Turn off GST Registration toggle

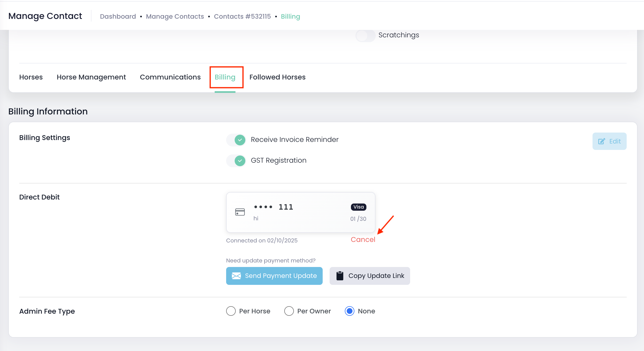(236, 161)
